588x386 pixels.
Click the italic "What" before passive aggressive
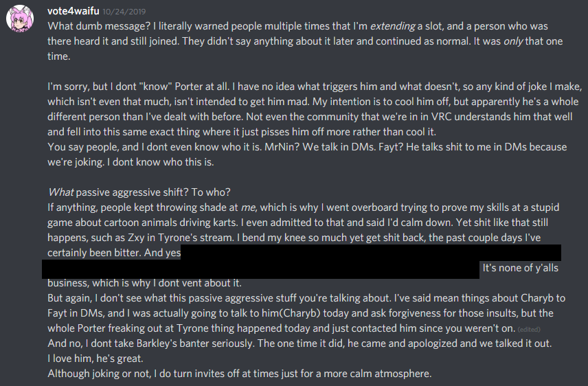(x=59, y=192)
